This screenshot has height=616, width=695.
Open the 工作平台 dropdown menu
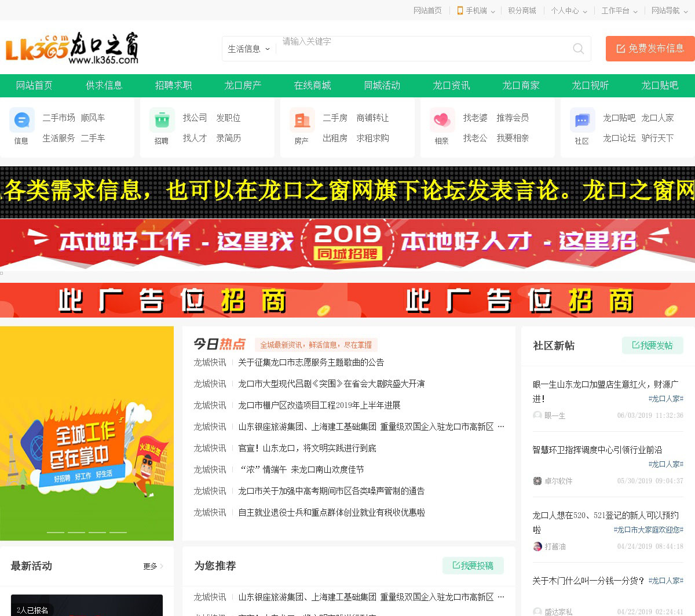[619, 10]
